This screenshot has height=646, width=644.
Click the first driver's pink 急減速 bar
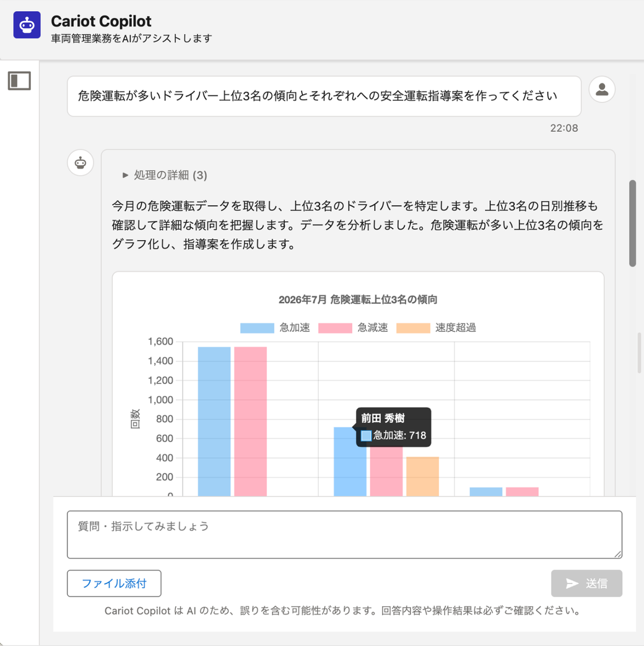(250, 421)
